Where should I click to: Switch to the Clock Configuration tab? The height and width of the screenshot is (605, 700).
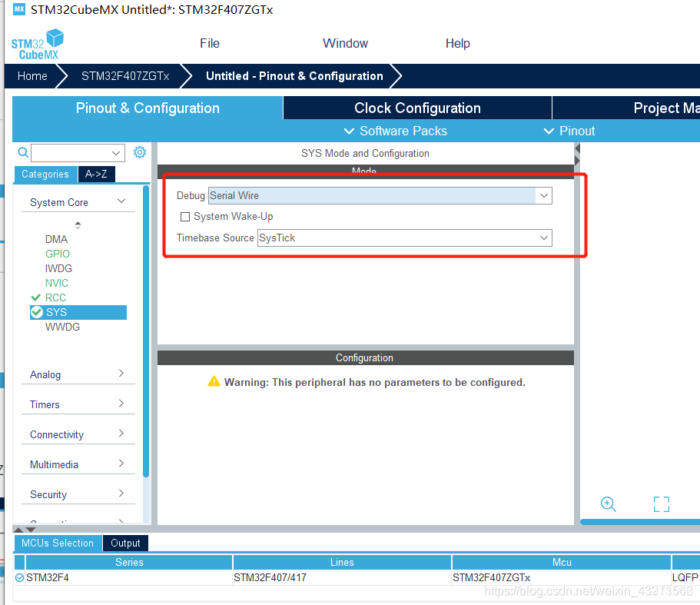click(417, 108)
